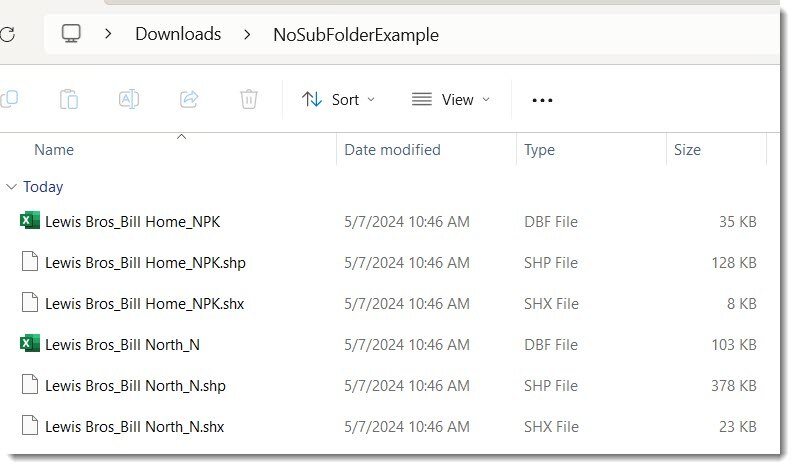795x469 pixels.
Task: Click Excel icon of Lewis Bros_Bill North_N
Action: pyautogui.click(x=30, y=344)
